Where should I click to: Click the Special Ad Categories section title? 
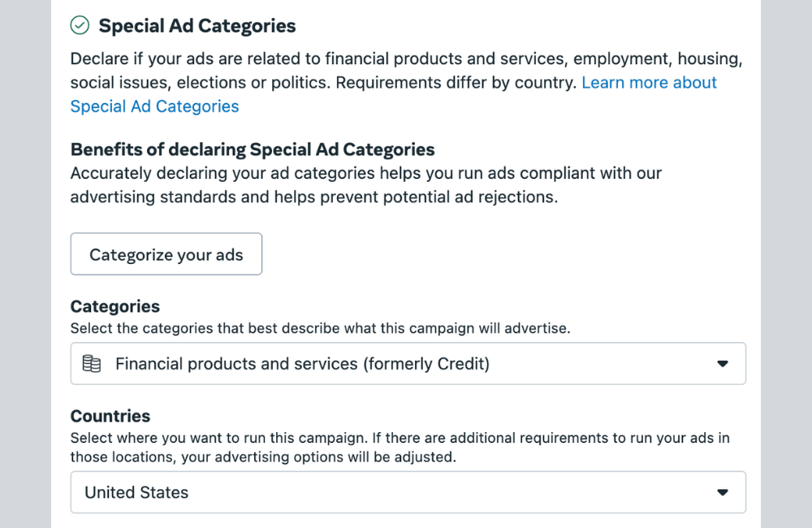pos(197,25)
